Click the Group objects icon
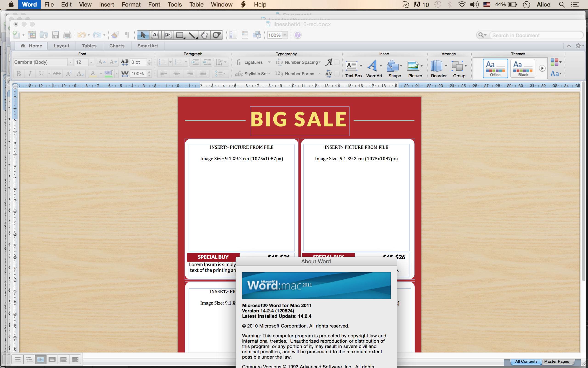This screenshot has width=588, height=368. 459,69
